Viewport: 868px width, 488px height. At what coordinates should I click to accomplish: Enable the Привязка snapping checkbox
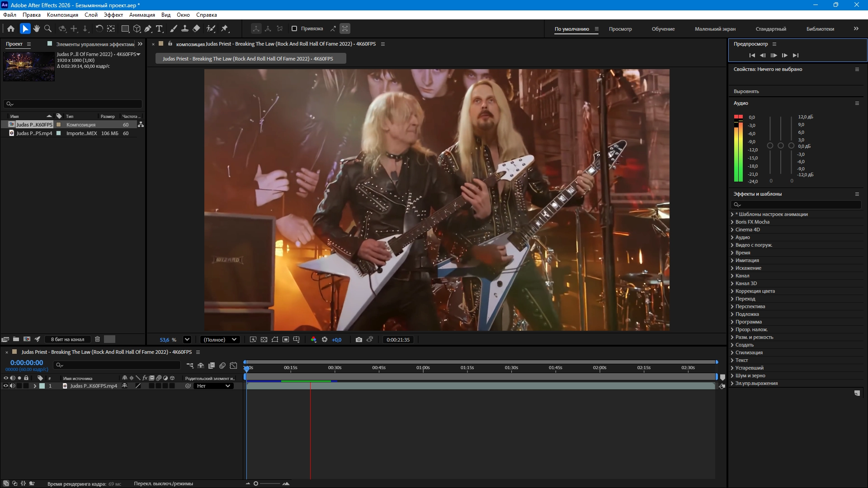[294, 28]
